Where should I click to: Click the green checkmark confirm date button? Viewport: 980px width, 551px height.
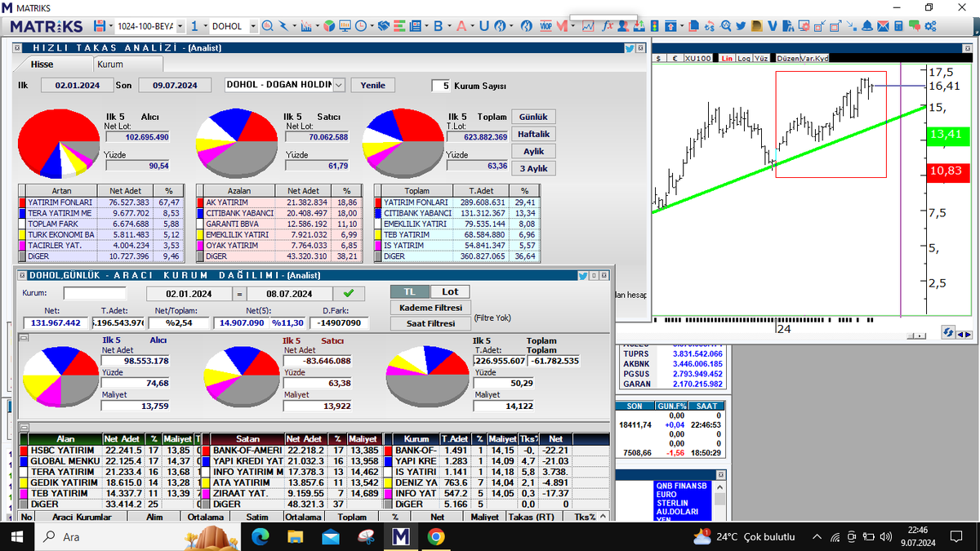349,293
